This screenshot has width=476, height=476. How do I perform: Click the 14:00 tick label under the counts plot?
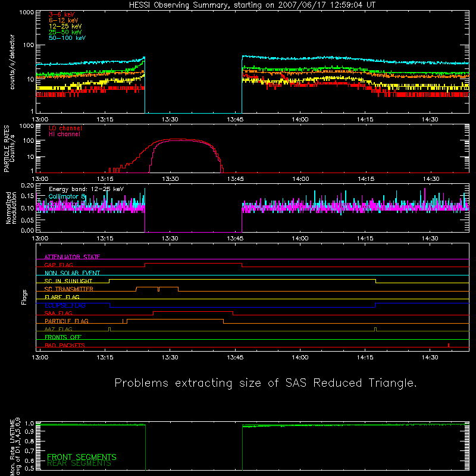coord(300,120)
